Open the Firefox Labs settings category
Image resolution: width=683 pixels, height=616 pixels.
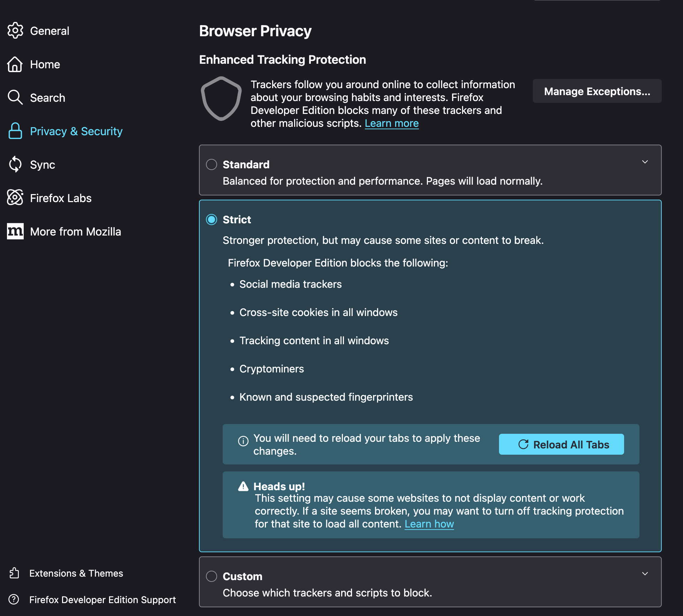(x=61, y=198)
